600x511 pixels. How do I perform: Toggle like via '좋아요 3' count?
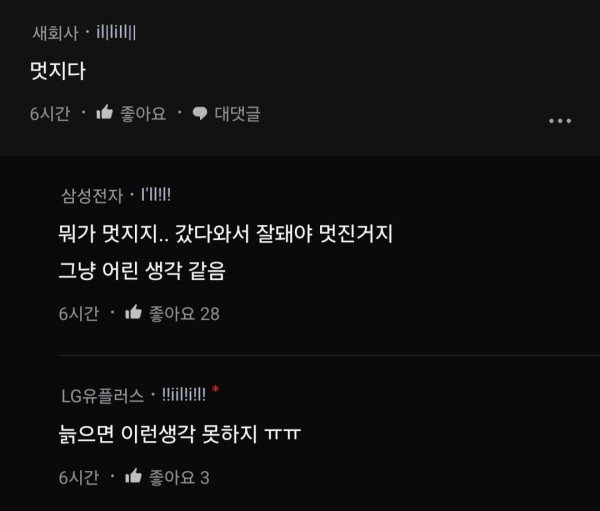pos(179,477)
